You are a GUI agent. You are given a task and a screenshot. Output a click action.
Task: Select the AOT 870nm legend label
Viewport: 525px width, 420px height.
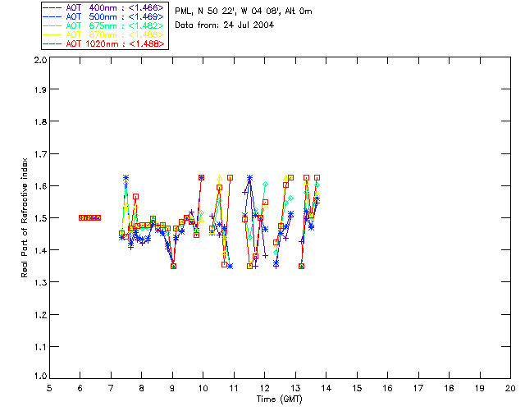point(113,34)
